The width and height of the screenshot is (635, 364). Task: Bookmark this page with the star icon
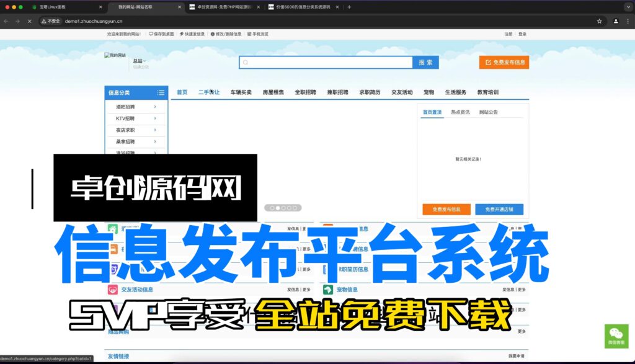tap(600, 21)
